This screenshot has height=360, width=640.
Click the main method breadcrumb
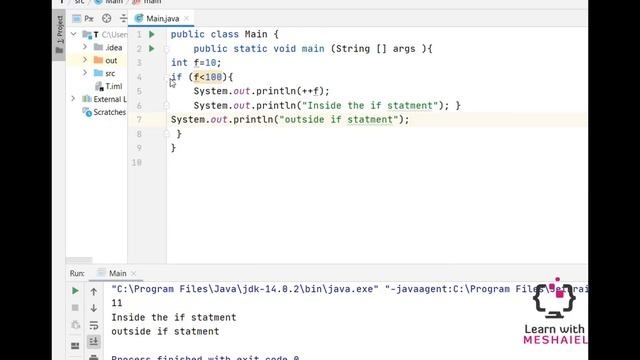147,2
